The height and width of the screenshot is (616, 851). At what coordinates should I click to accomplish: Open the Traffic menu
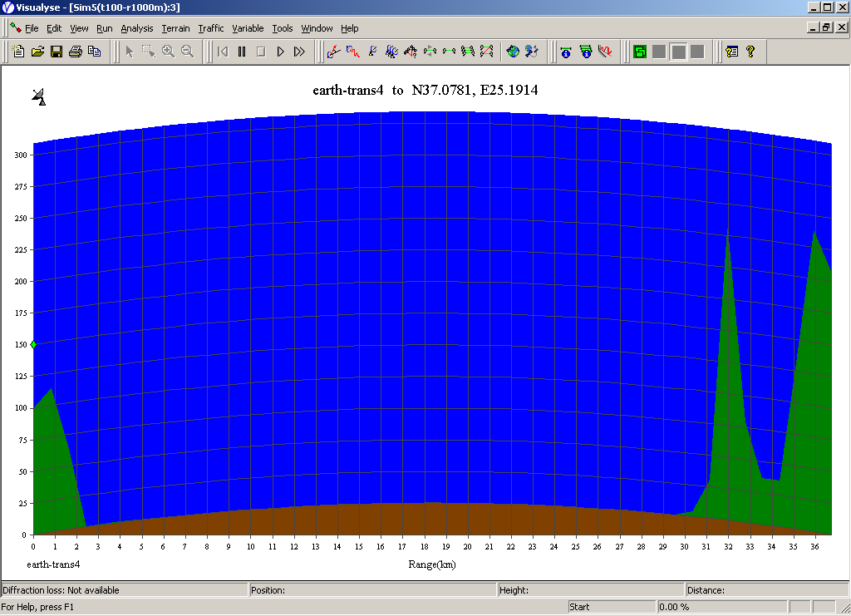[x=210, y=28]
